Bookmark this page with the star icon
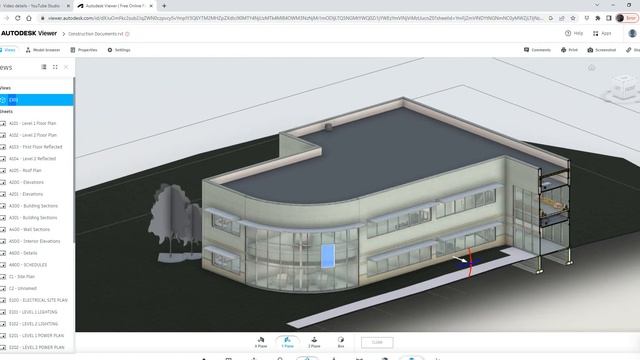The image size is (640, 360). (573, 18)
